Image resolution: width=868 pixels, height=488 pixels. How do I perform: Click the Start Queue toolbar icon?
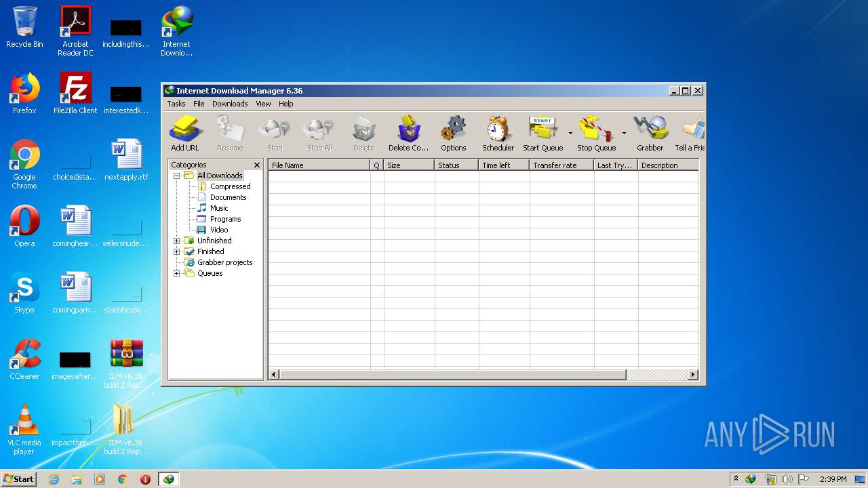542,134
